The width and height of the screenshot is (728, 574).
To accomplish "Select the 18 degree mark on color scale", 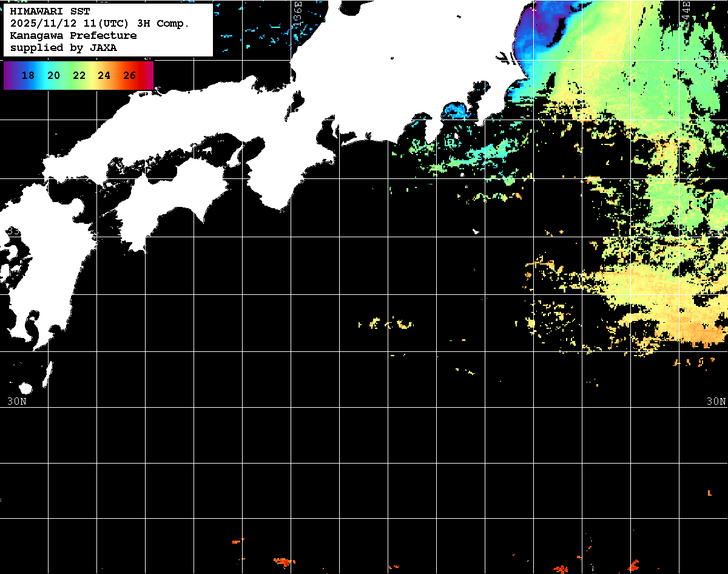I will point(28,75).
